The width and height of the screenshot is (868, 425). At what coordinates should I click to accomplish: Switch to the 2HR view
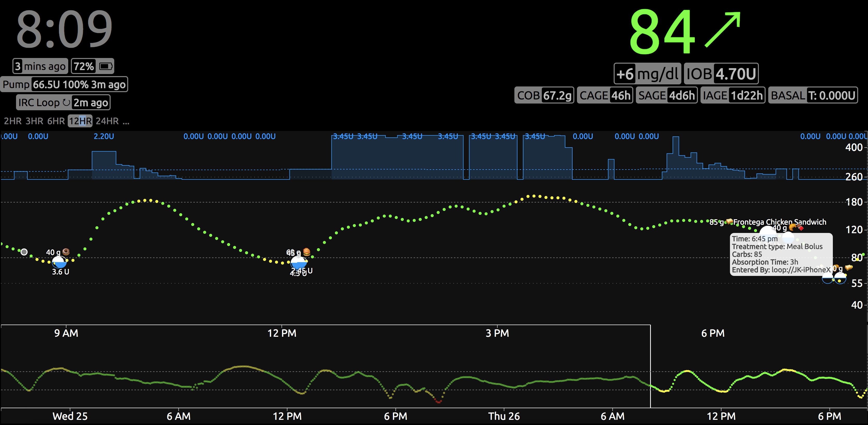point(12,121)
